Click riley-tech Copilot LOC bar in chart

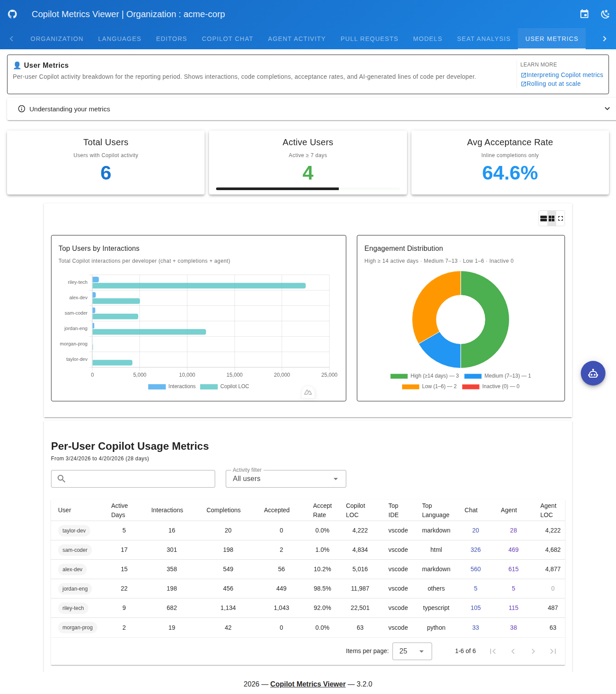199,286
